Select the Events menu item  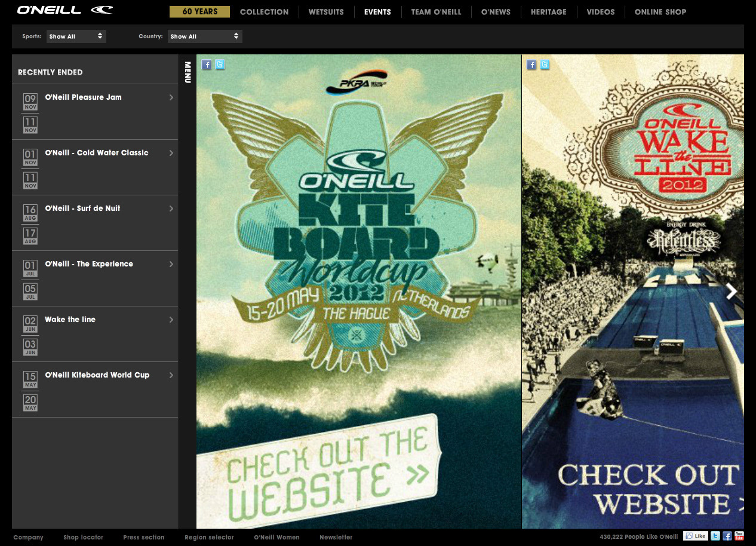point(377,12)
